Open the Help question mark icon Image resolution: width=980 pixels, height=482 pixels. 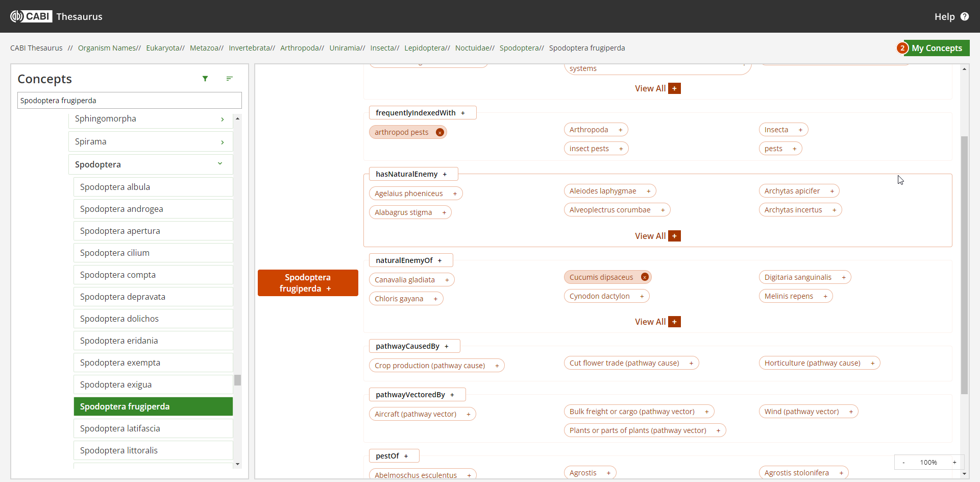(964, 16)
